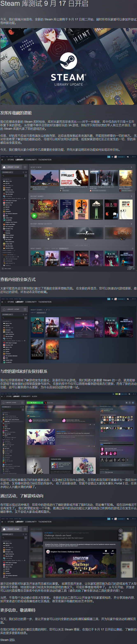
Task: Click the plus icon next to ADD A GAME
Action: [x=3, y=269]
